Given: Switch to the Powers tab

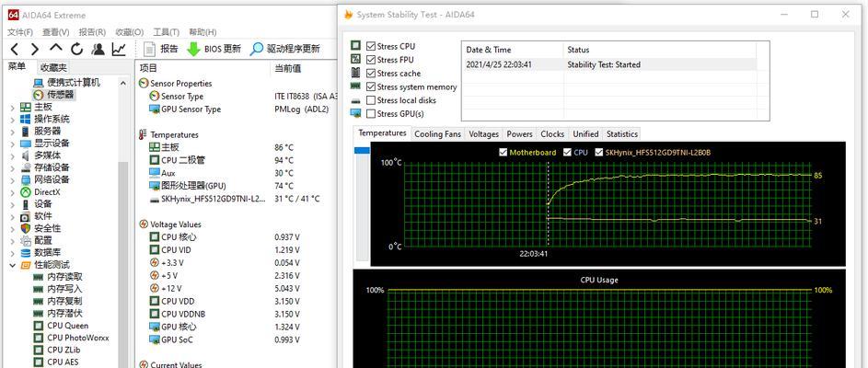Looking at the screenshot, I should click(520, 134).
